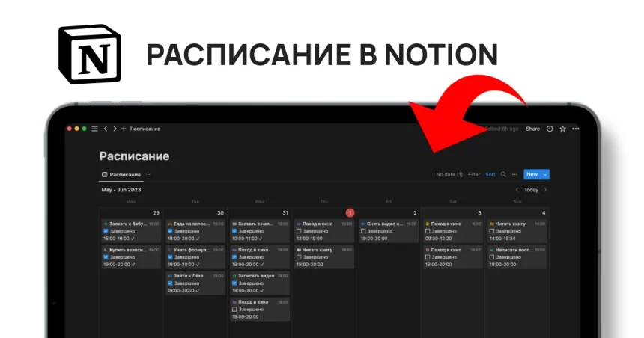Add a new view with the plus beside the Расписание tab
This screenshot has width=644, height=338.
(x=148, y=174)
